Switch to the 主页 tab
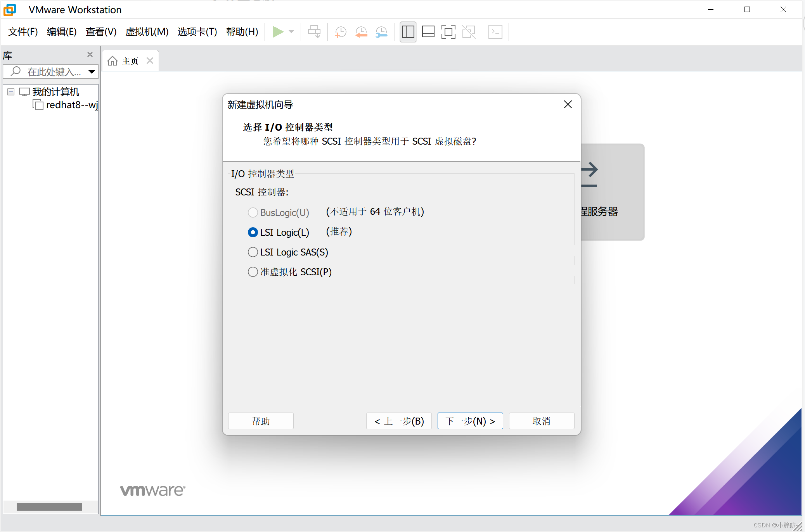This screenshot has height=532, width=805. tap(130, 60)
